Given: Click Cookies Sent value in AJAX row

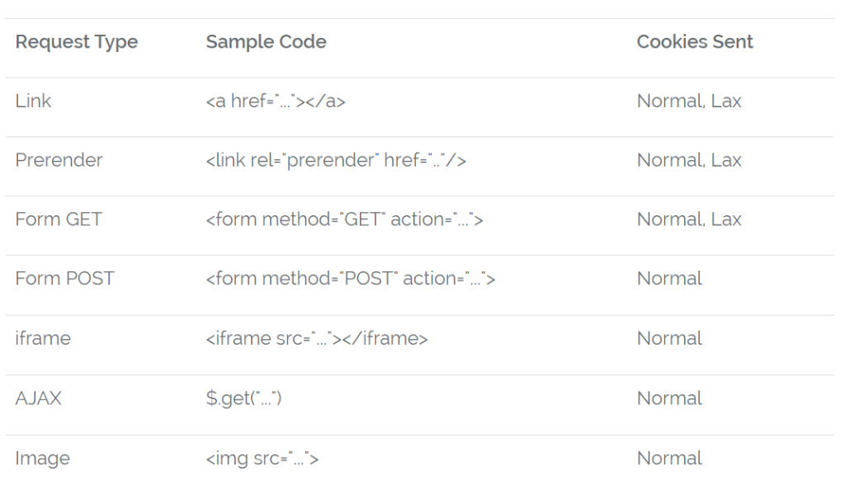Looking at the screenshot, I should [x=669, y=398].
